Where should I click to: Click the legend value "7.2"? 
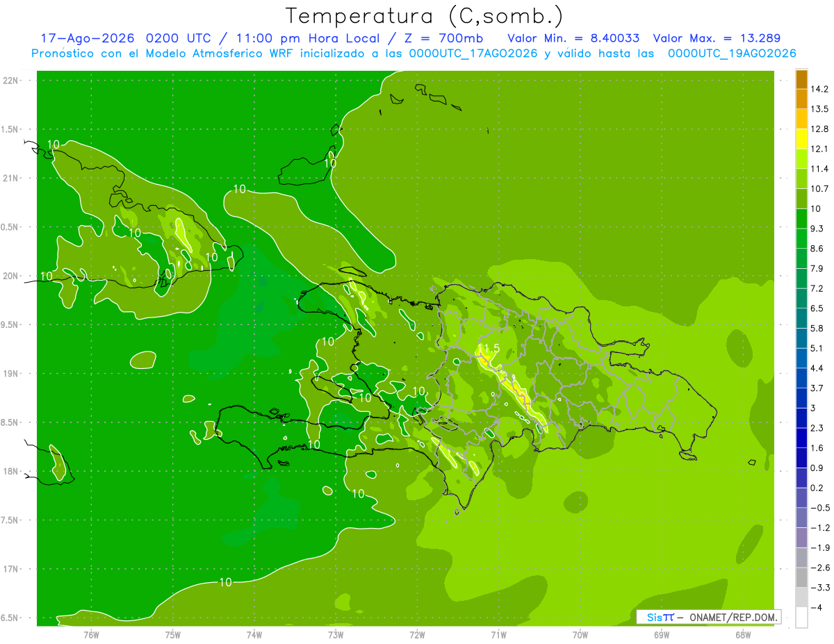[817, 288]
